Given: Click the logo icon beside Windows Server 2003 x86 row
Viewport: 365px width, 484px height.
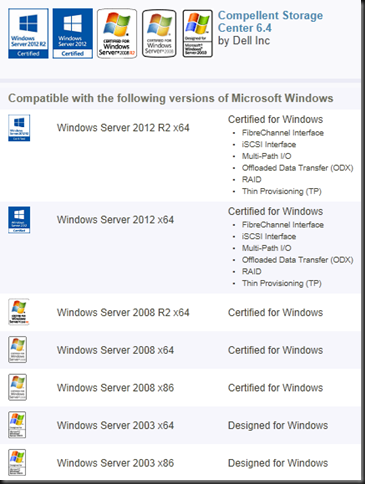Looking at the screenshot, I should [x=17, y=462].
